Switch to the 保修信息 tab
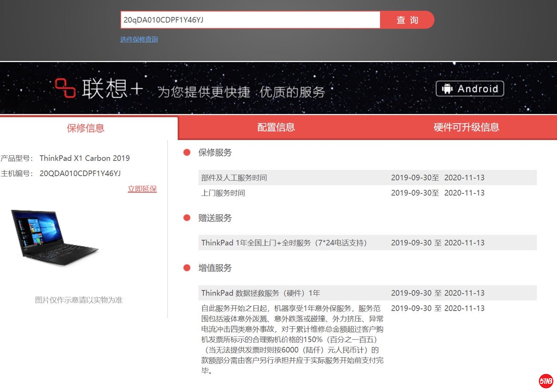The height and width of the screenshot is (392, 557). pos(85,128)
